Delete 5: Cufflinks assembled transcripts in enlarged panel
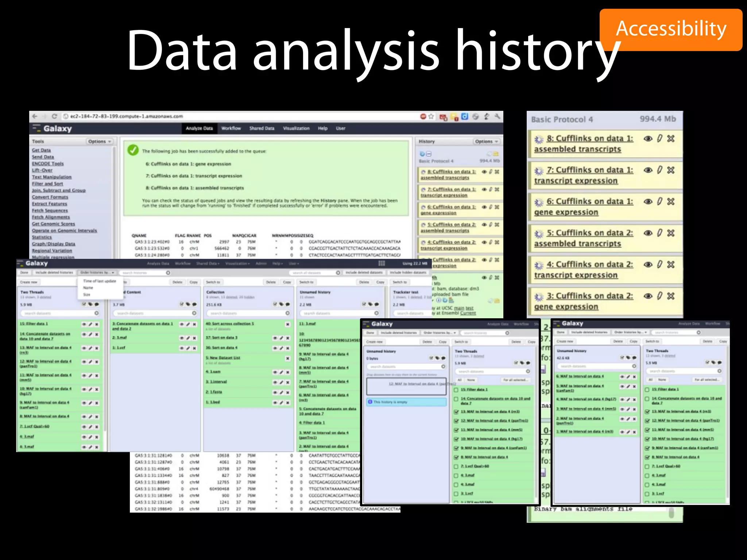Viewport: 747px width, 560px height. [671, 233]
